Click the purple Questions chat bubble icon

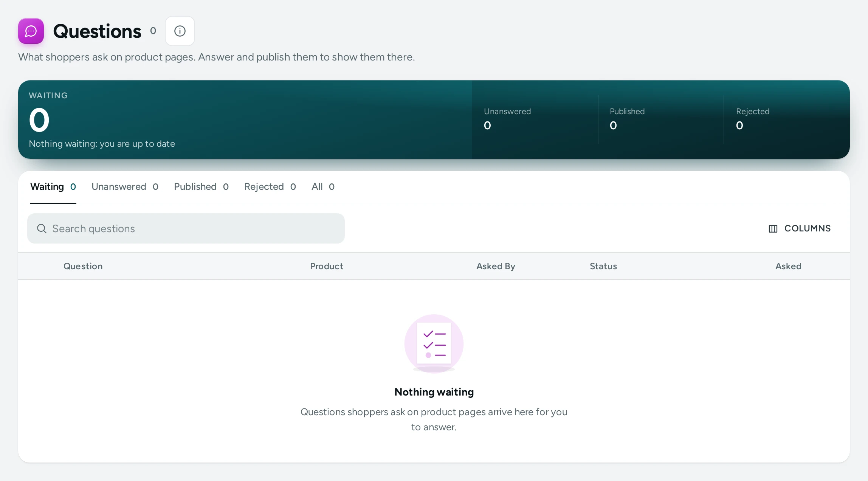(x=31, y=31)
